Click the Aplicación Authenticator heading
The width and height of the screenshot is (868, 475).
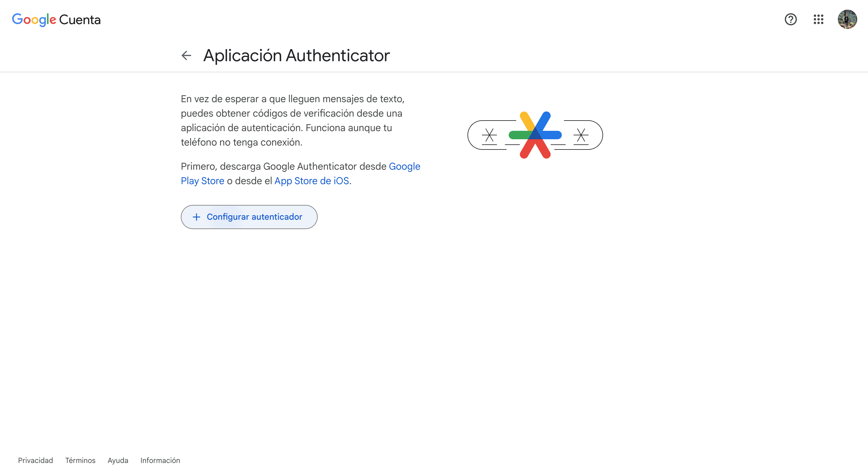297,55
